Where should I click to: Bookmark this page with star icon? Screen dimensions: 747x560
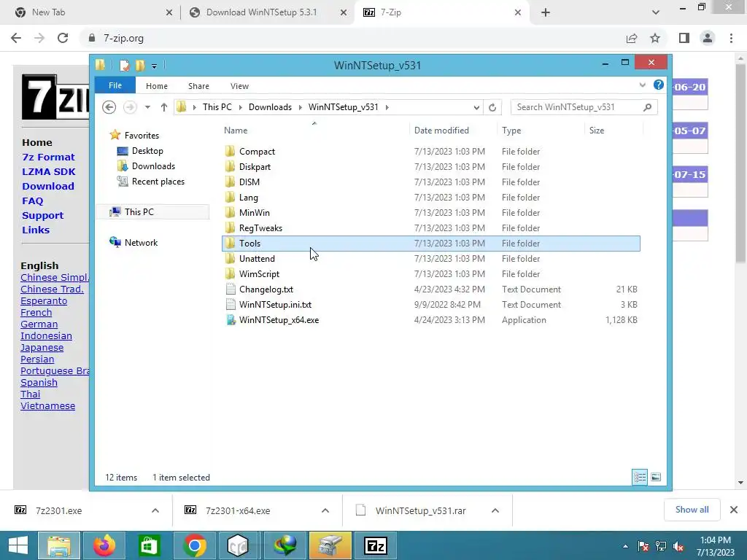655,38
